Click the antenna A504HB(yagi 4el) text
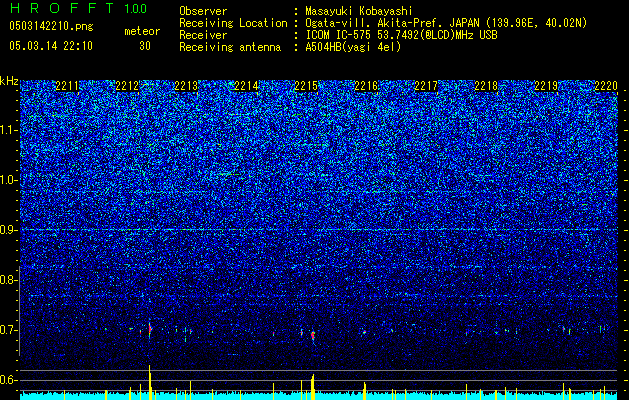Screen dimensions: 629x400 (x=353, y=47)
